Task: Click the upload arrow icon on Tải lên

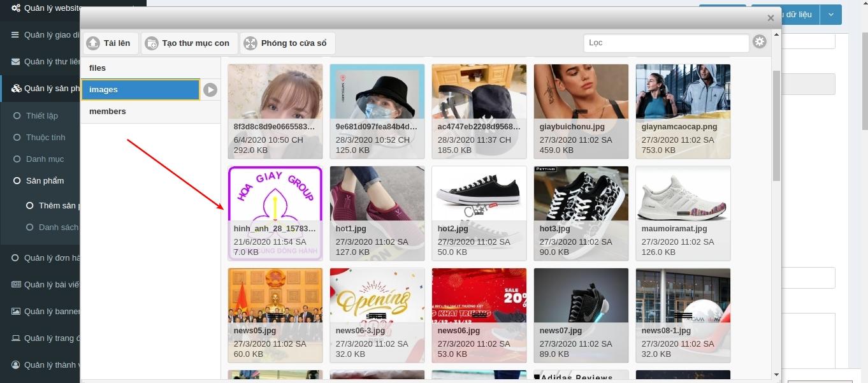Action: coord(93,43)
